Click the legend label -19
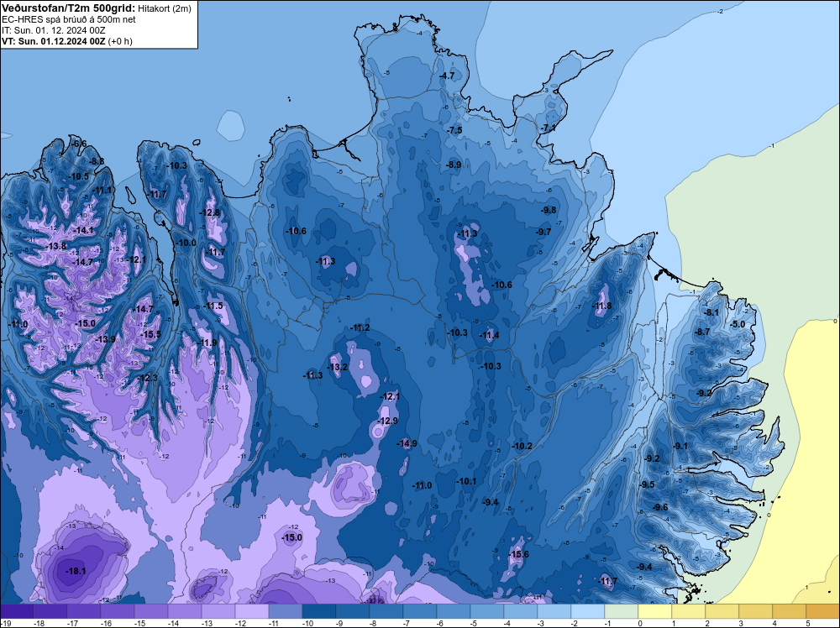The height and width of the screenshot is (628, 840). coord(5,623)
